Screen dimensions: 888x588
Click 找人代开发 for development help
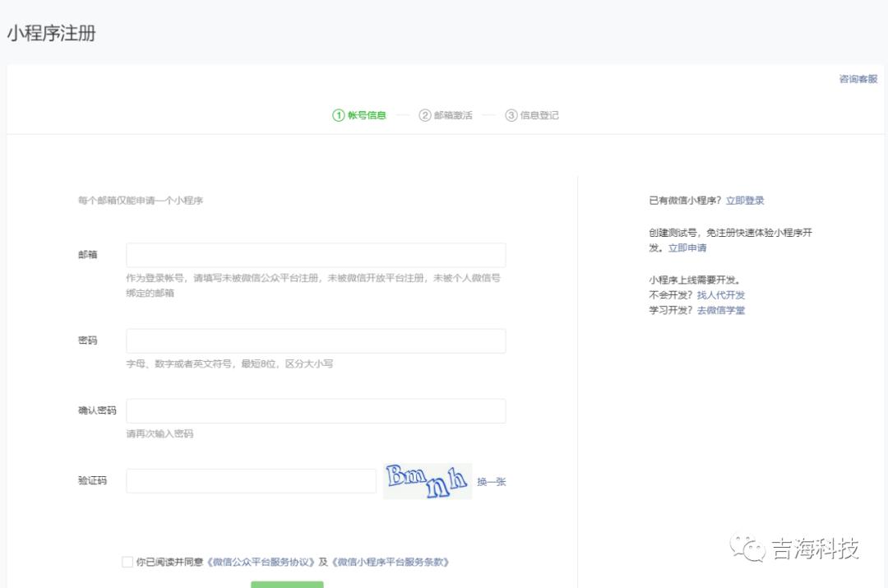(x=721, y=294)
